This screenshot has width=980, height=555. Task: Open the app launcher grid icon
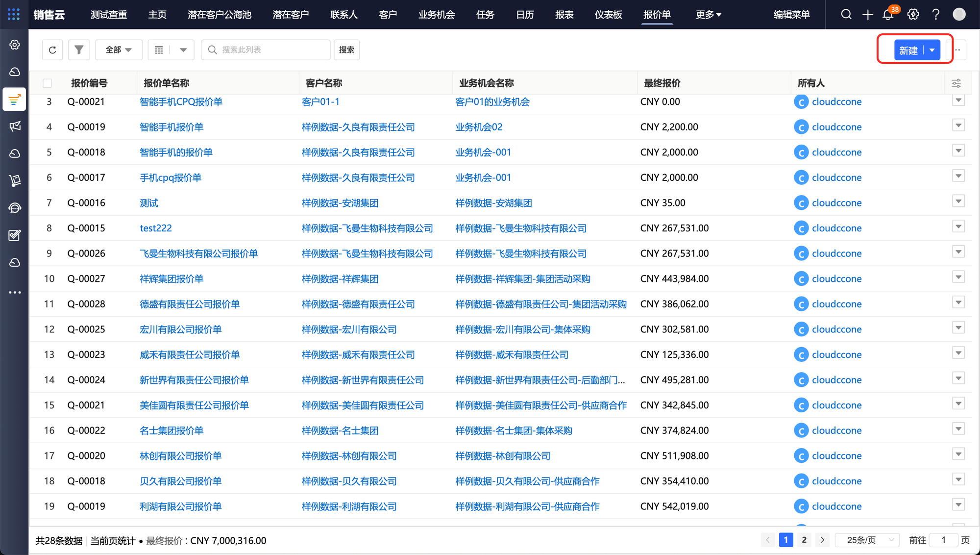[x=14, y=14]
